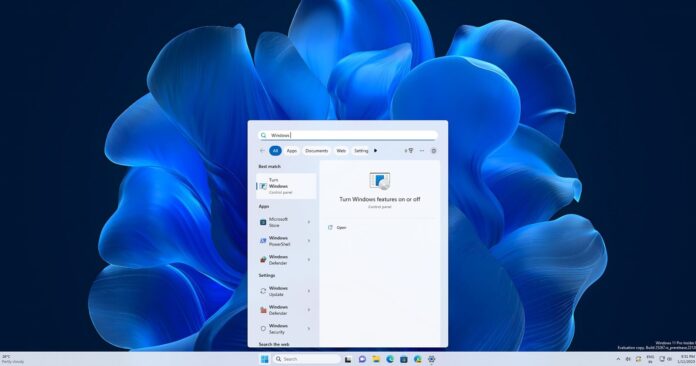Open the Settings gear on the taskbar

click(x=431, y=359)
